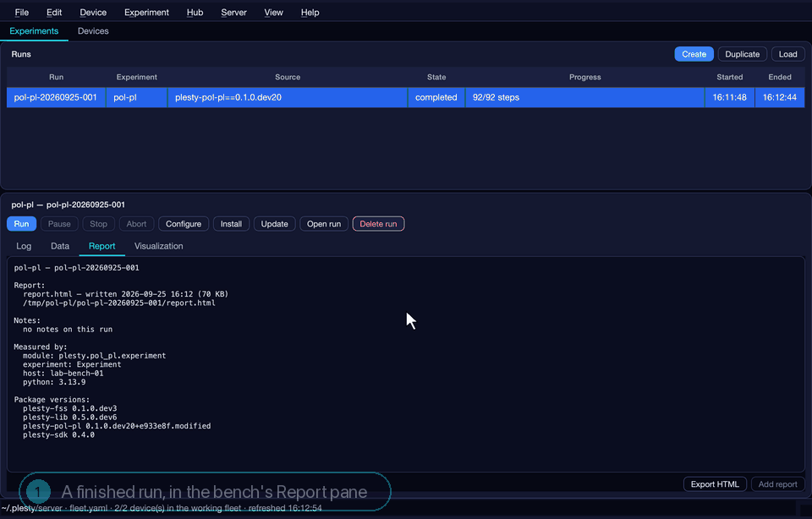The image size is (812, 519).
Task: Click the Load button
Action: [x=787, y=54]
